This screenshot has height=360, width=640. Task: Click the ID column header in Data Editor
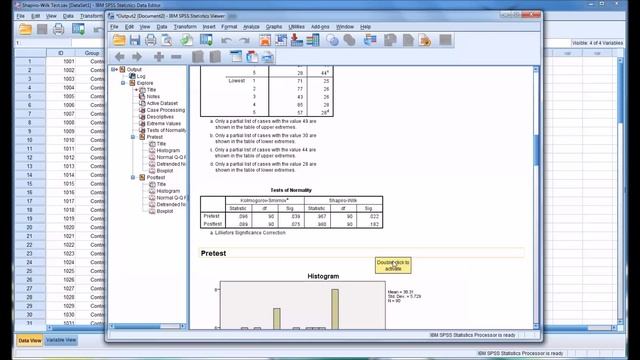60,53
